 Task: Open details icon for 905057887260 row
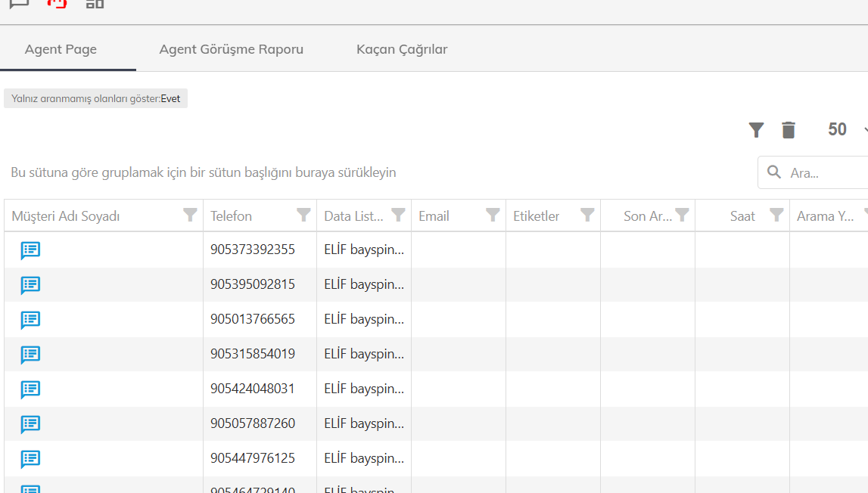tap(30, 424)
